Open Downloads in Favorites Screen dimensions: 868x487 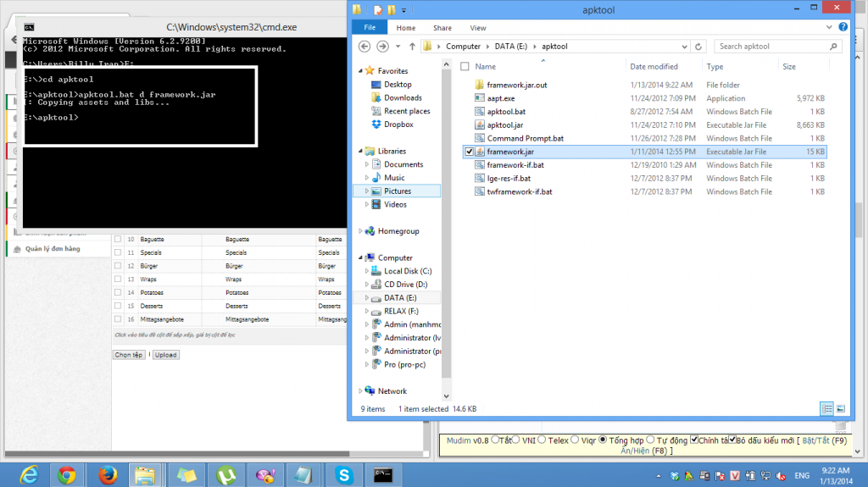(403, 98)
